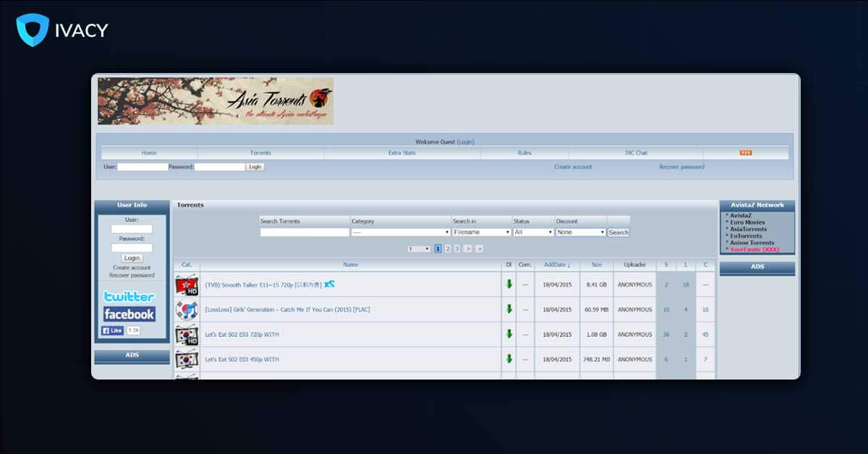Screen dimensions: 868x454
Task: Click blue tag icon beside Smooth Talker title
Action: (330, 284)
